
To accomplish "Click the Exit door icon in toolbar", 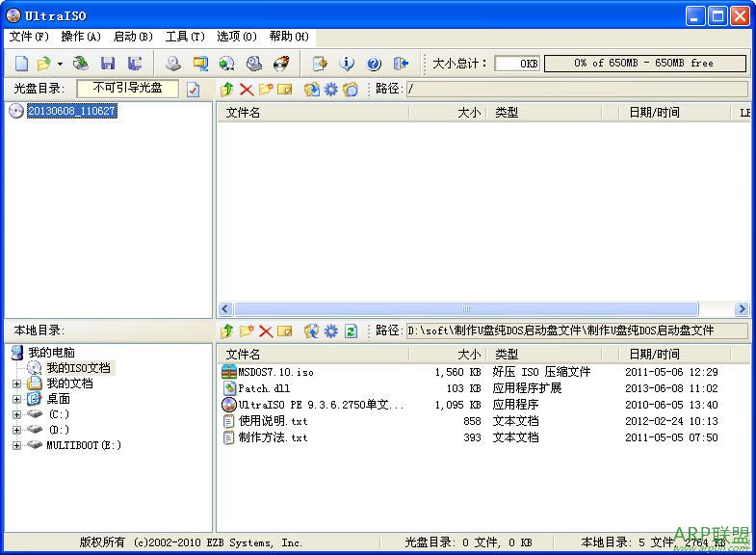I will pos(401,64).
